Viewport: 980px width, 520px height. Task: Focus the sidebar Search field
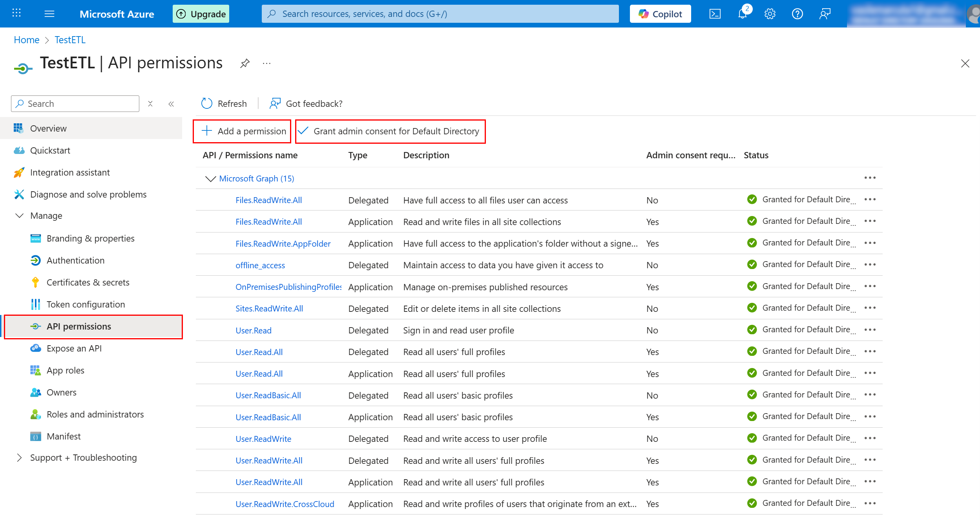81,104
